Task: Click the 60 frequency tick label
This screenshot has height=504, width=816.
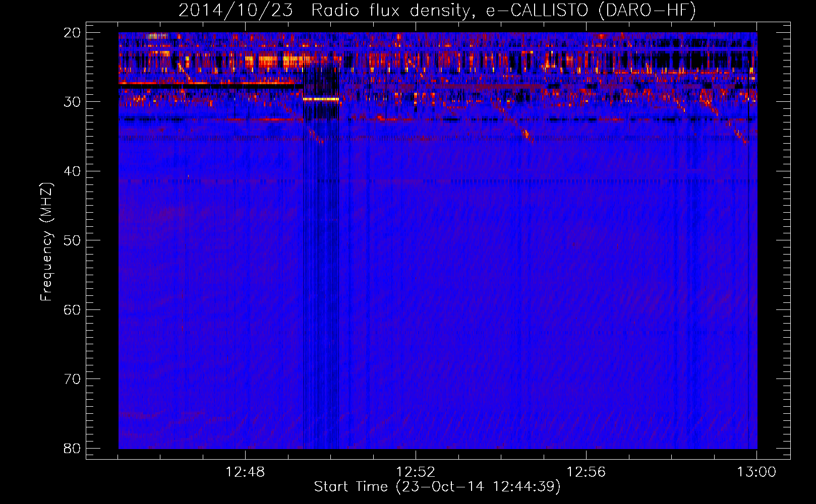Action: (72, 309)
